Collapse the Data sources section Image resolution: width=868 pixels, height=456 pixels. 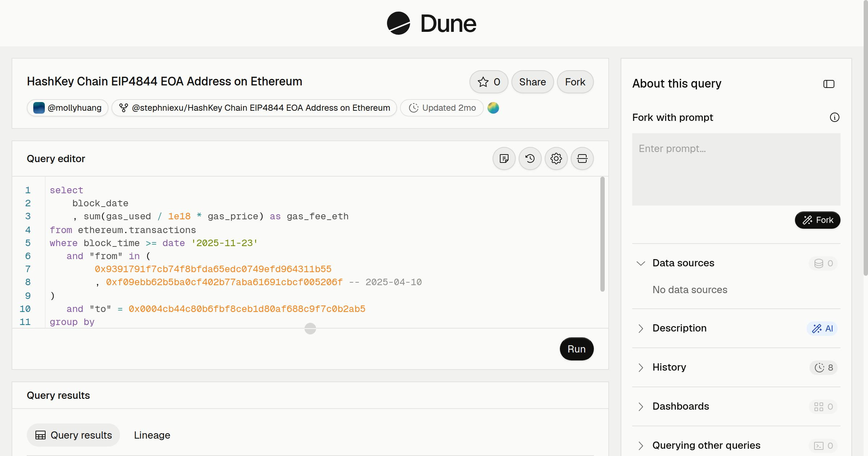tap(641, 263)
